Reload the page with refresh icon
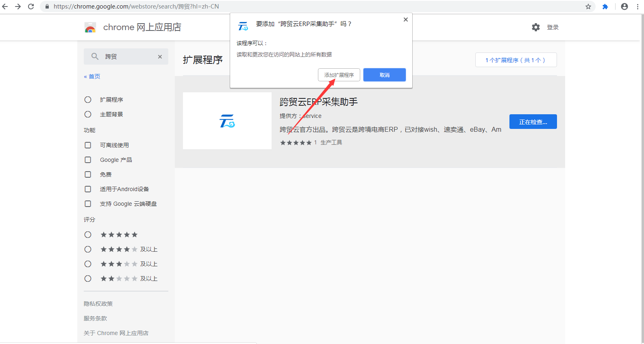 pos(31,7)
